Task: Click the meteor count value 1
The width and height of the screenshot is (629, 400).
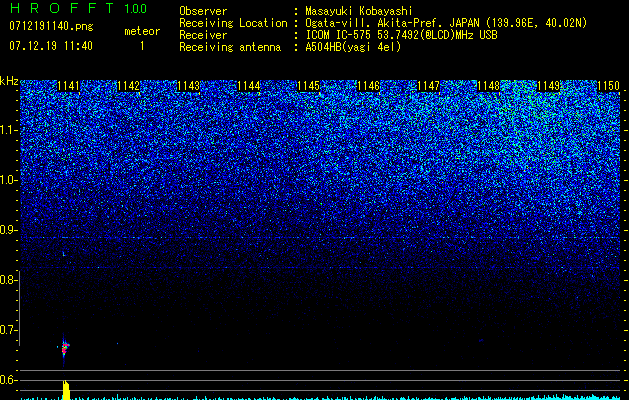Action: [x=142, y=46]
